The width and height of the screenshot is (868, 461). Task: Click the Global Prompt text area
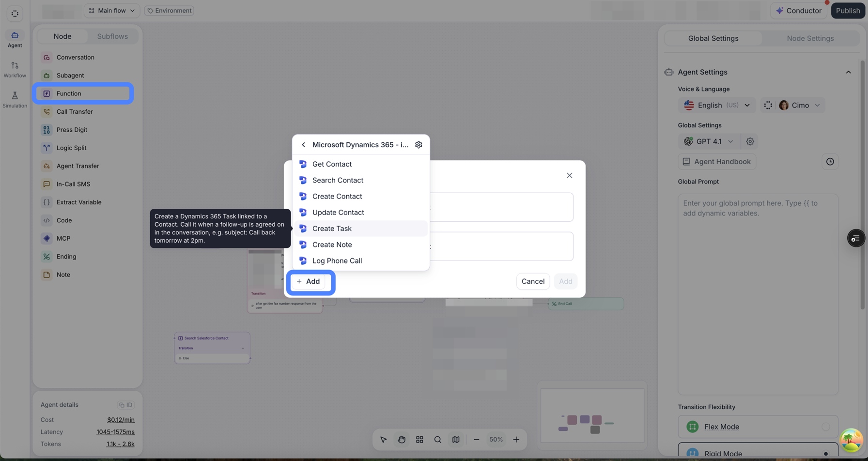(x=758, y=294)
